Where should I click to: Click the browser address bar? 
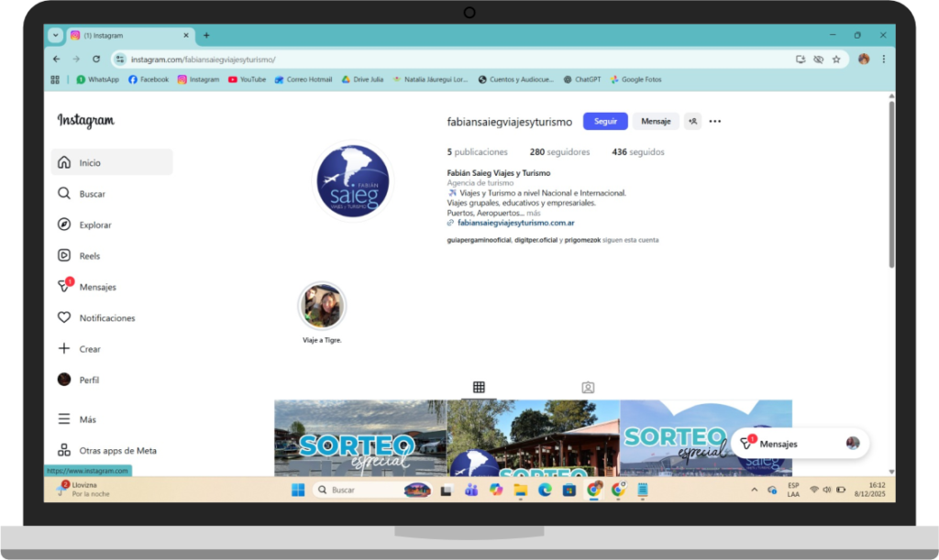click(458, 60)
